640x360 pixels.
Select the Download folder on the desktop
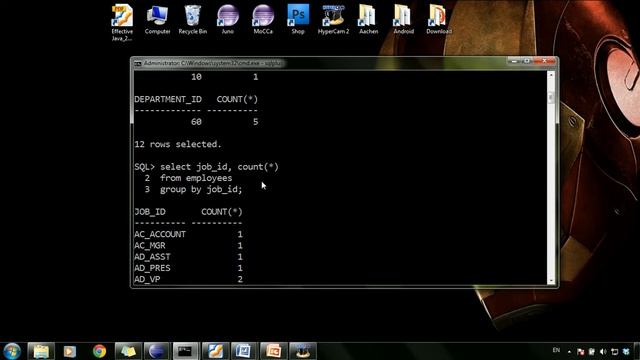coord(438,20)
